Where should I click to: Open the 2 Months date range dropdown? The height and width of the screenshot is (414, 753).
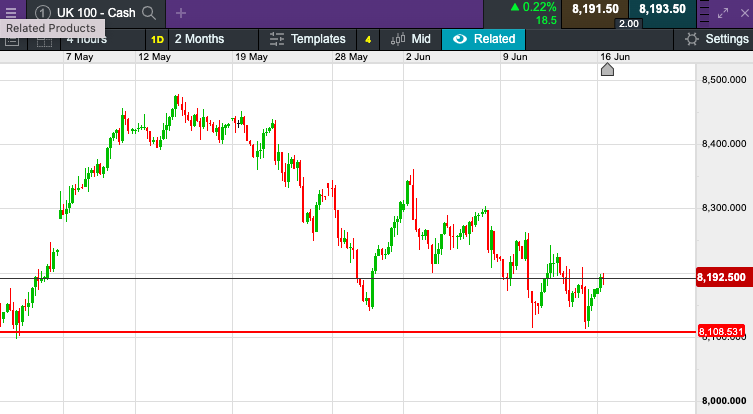(x=199, y=39)
